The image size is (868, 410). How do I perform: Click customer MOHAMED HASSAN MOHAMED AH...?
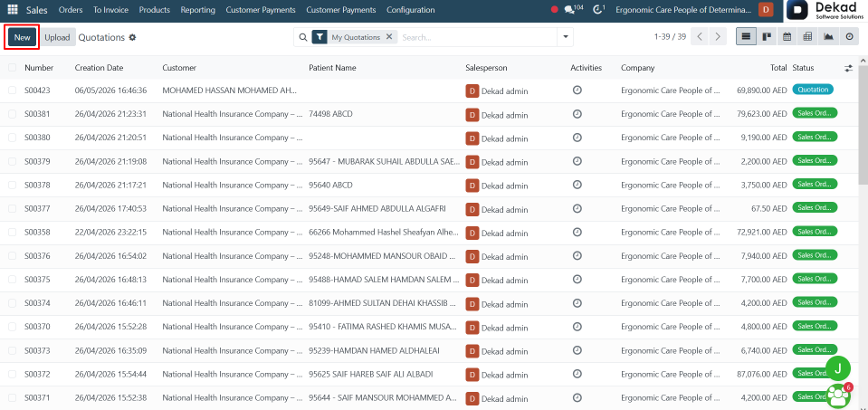pos(230,91)
